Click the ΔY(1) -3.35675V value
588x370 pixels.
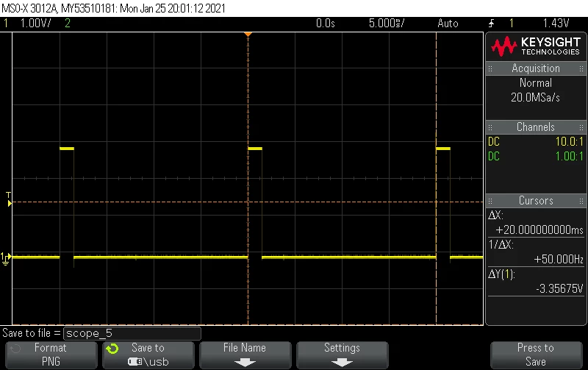[559, 288]
